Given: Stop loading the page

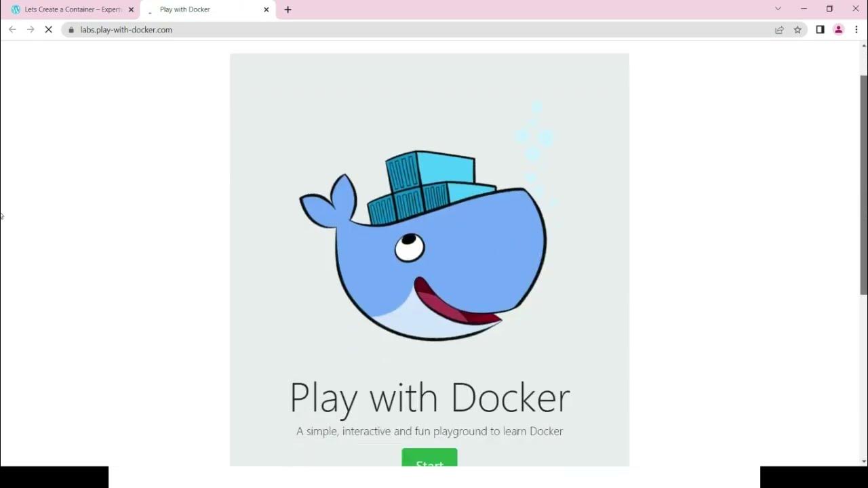Looking at the screenshot, I should click(49, 30).
